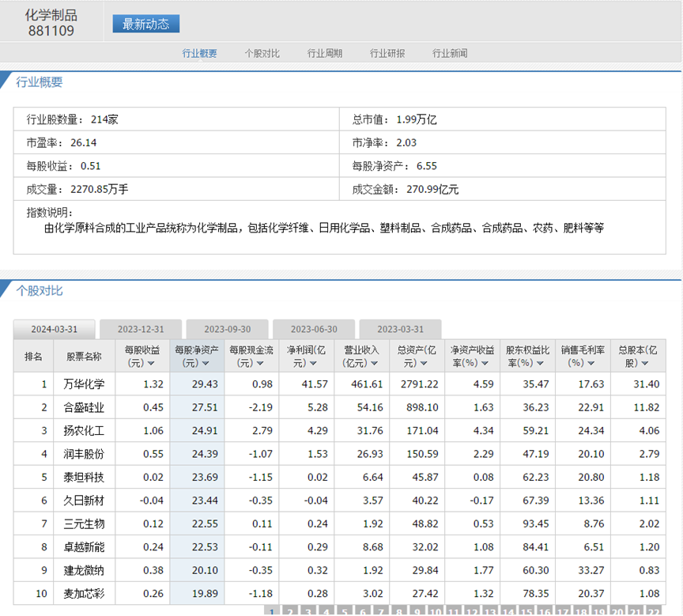Image resolution: width=683 pixels, height=616 pixels.
Task: Select the 2023-12-31 date tab
Action: 141,329
